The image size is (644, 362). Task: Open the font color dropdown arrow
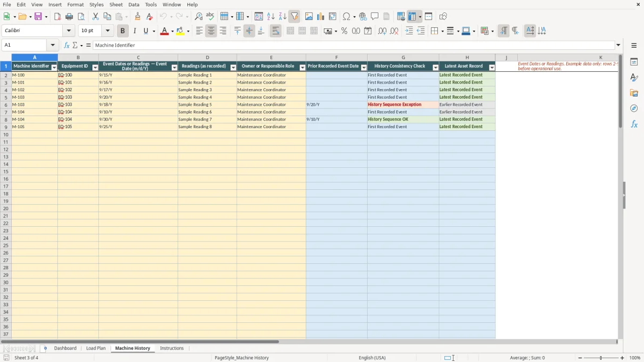[172, 31]
